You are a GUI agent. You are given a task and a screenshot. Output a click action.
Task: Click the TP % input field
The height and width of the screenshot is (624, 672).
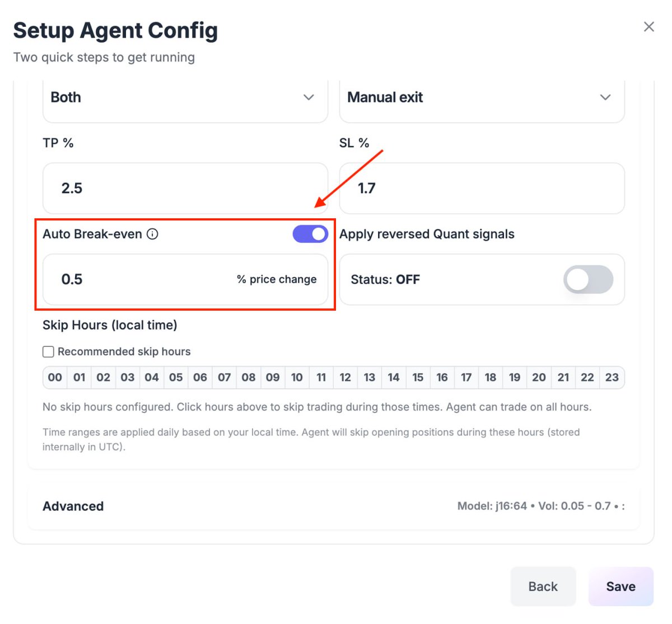click(x=185, y=188)
